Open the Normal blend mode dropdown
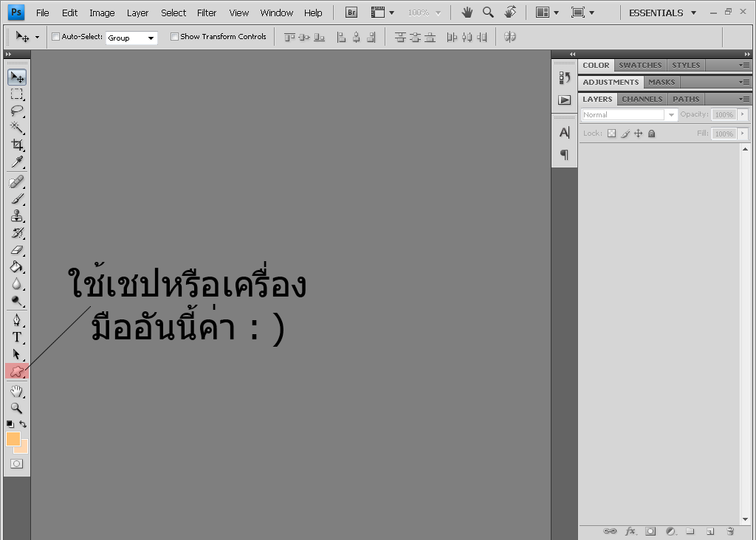Image resolution: width=756 pixels, height=540 pixels. pyautogui.click(x=629, y=114)
